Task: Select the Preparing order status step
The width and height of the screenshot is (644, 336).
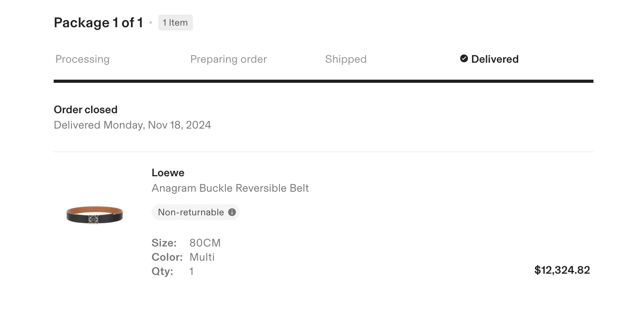Action: (228, 59)
